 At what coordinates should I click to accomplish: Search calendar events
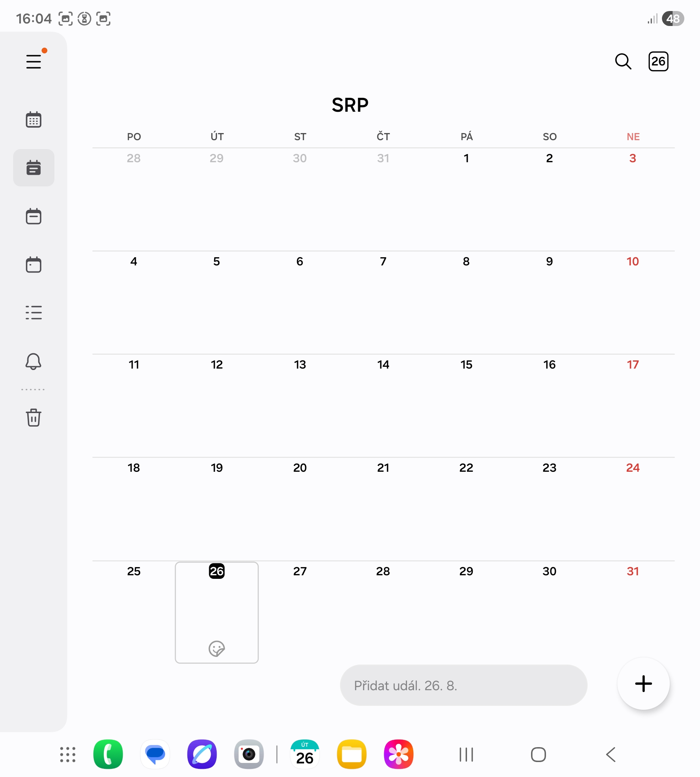(623, 61)
